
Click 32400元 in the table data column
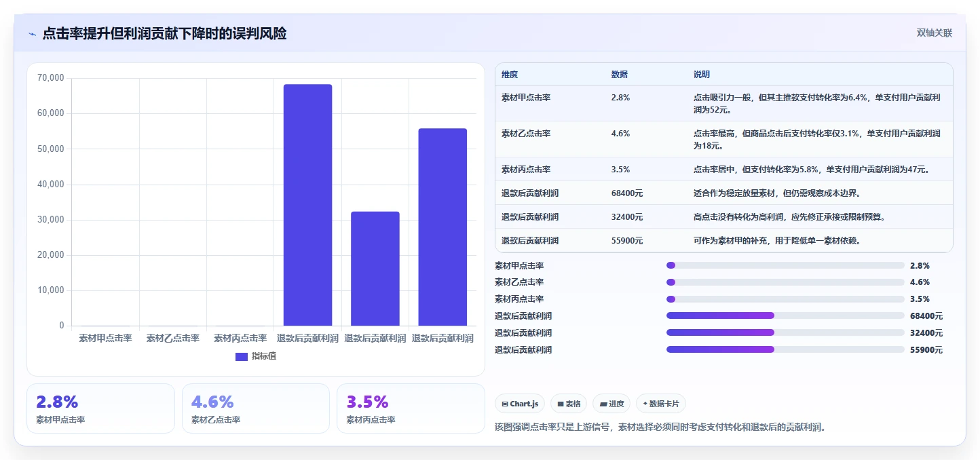[x=627, y=217]
